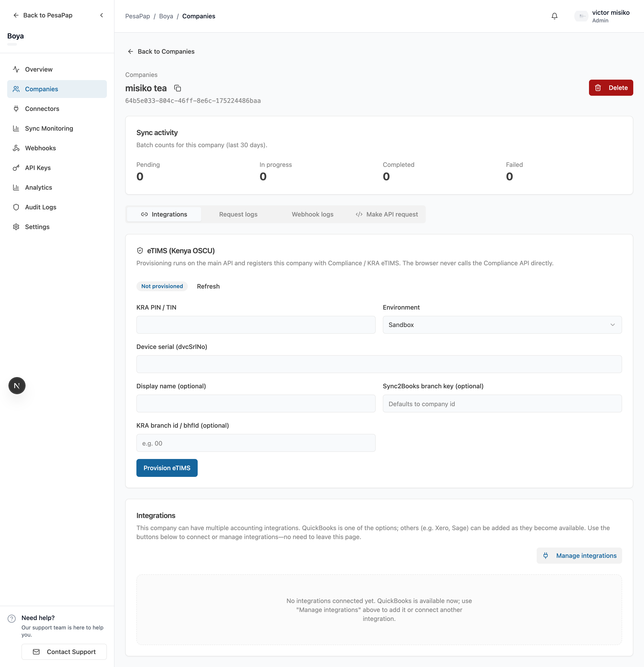Click the Webhooks icon

coord(16,148)
